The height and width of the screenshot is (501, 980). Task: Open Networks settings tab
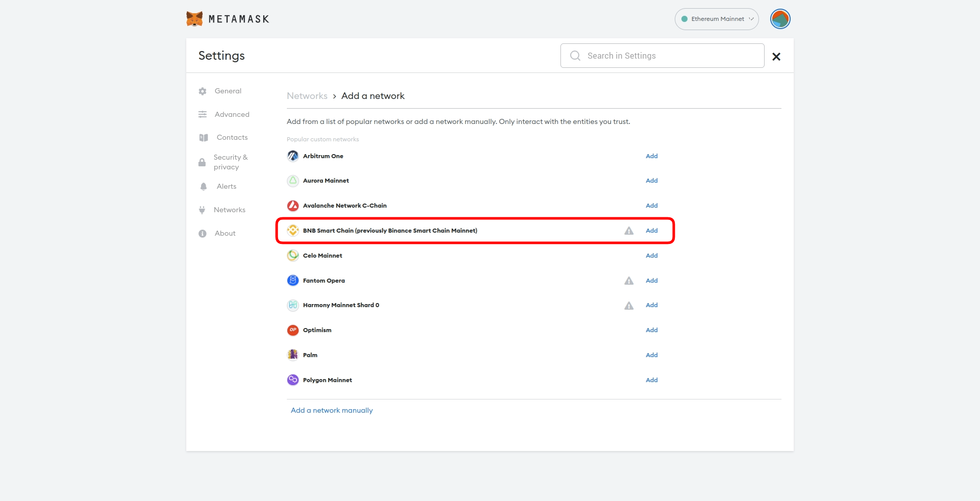229,210
